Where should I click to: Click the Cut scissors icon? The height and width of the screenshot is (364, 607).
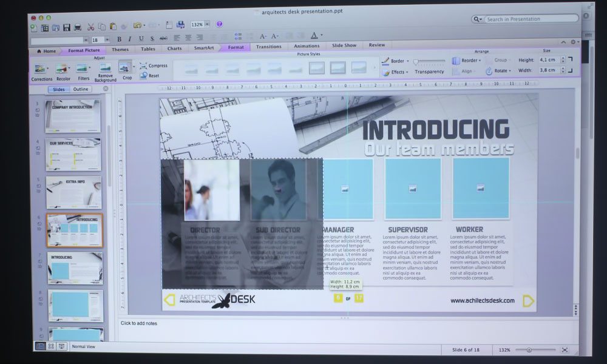pyautogui.click(x=91, y=27)
